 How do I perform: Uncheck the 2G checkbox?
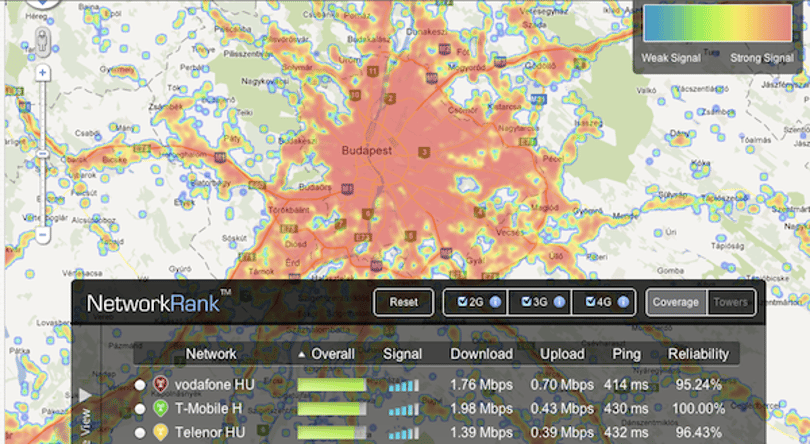point(462,301)
